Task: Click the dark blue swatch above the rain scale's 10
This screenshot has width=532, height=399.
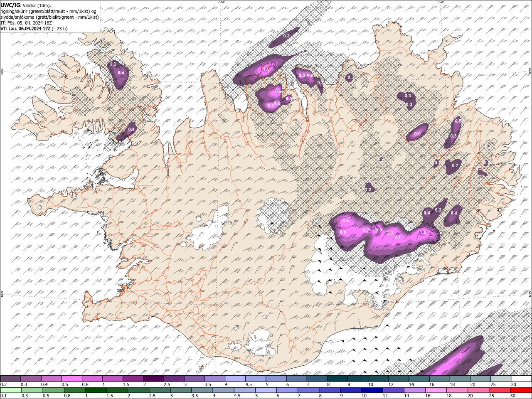Action: pyautogui.click(x=371, y=390)
